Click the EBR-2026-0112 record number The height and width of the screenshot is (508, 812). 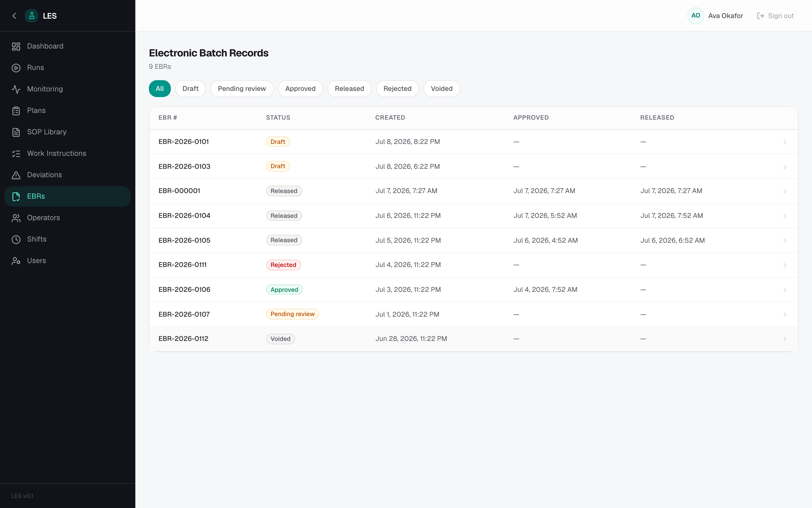[183, 339]
